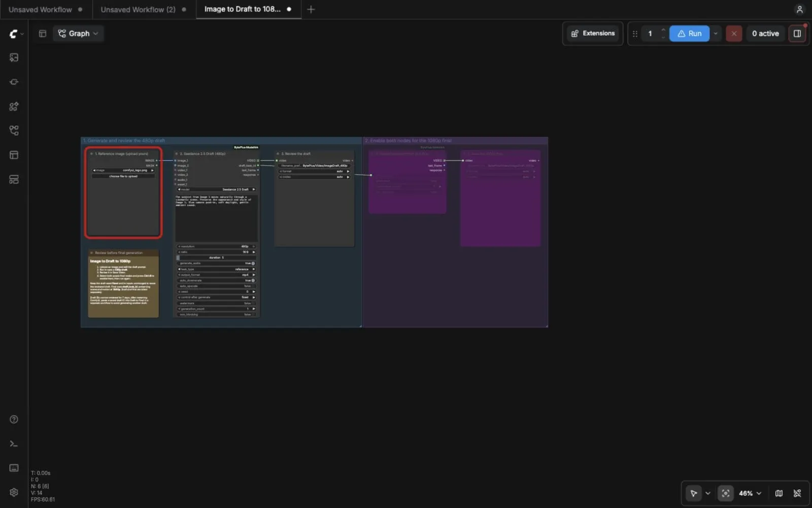Open the select mode chevron dropdown
This screenshot has height=508, width=812.
tap(708, 493)
